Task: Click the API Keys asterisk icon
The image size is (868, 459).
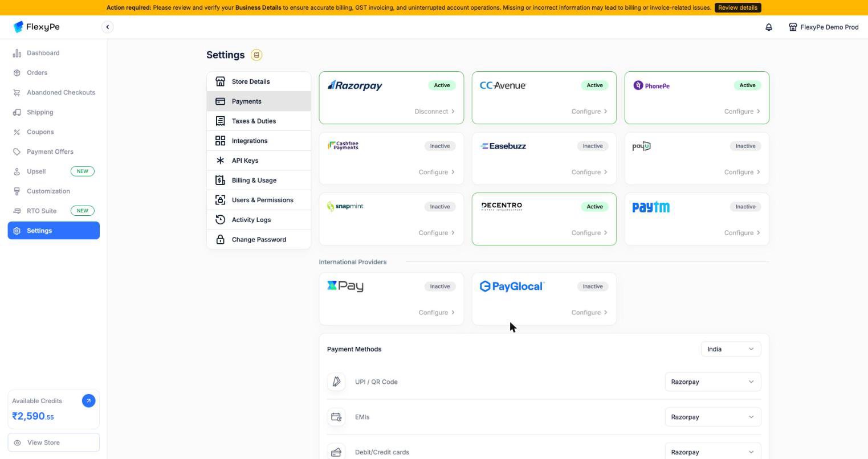Action: (221, 161)
